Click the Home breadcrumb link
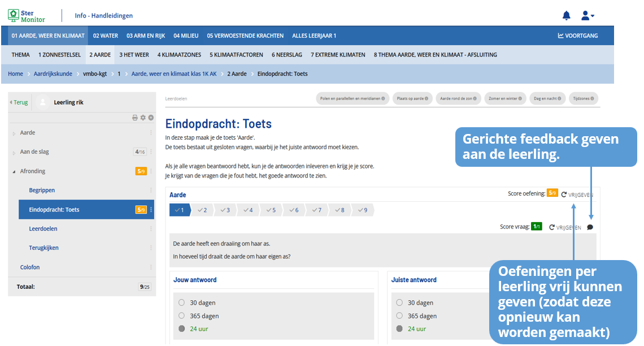Viewport: 644px width, 346px height. (x=15, y=73)
